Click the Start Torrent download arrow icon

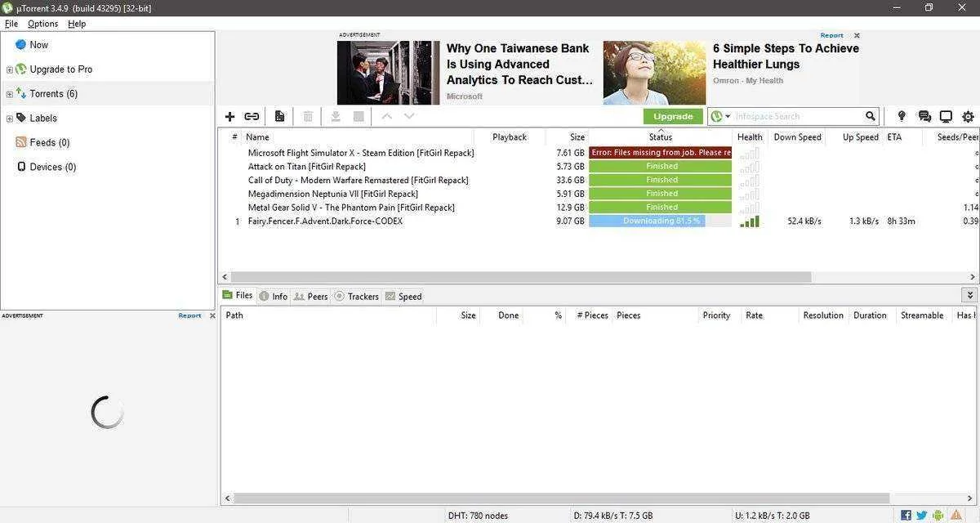point(335,116)
